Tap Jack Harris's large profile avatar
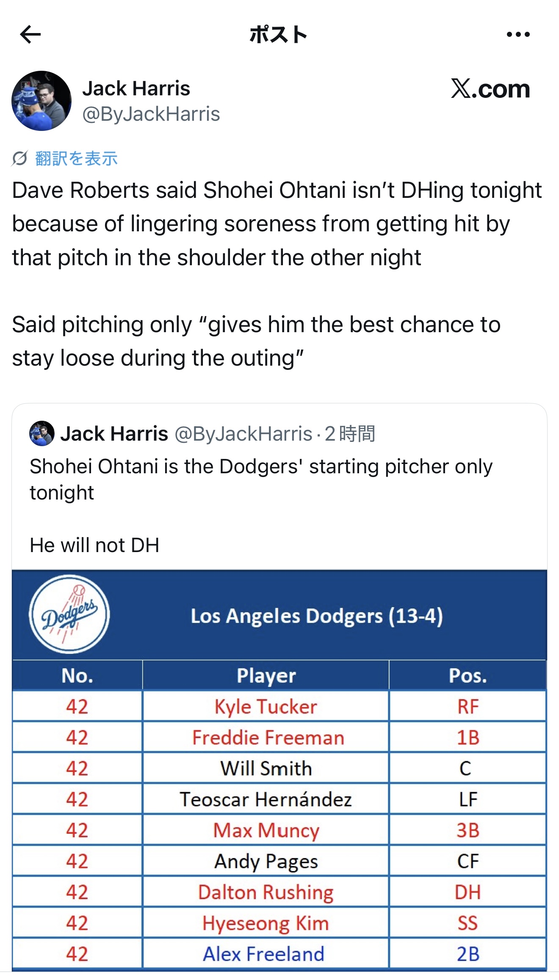The height and width of the screenshot is (980, 559). 42,101
